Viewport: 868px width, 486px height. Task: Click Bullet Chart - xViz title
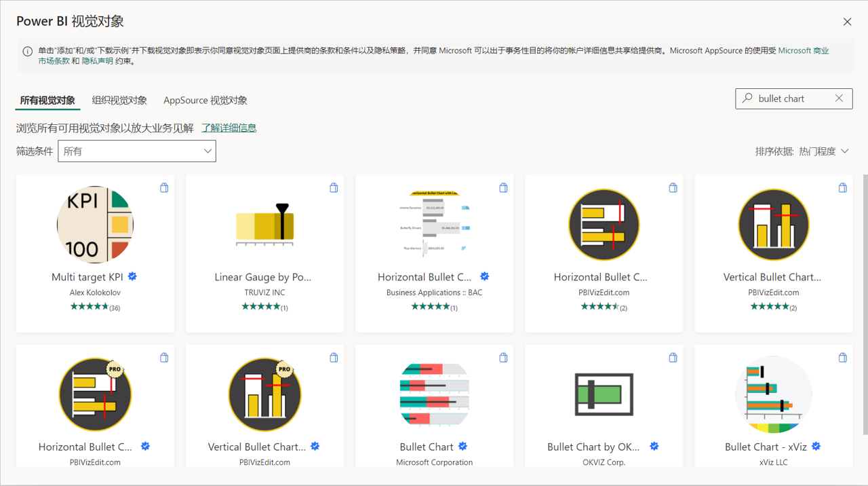coord(766,447)
